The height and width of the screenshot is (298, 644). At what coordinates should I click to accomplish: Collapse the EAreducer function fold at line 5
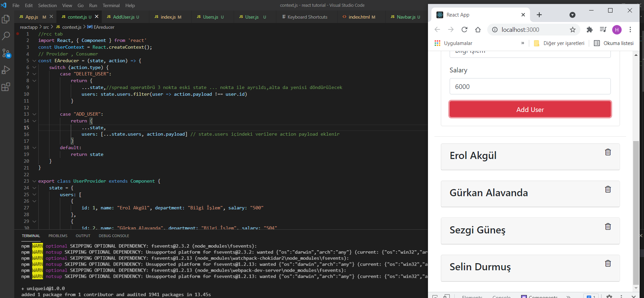point(34,61)
